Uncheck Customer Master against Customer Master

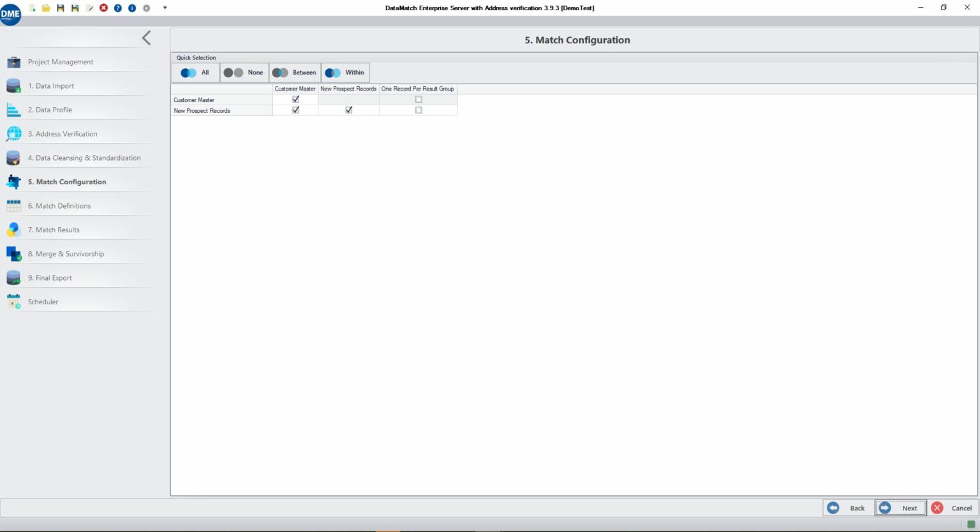[295, 100]
